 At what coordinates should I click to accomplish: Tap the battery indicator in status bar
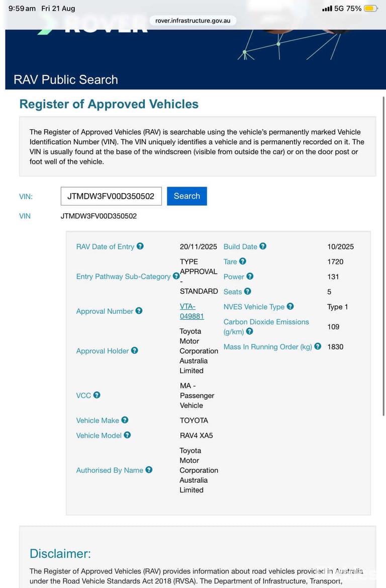click(x=371, y=8)
